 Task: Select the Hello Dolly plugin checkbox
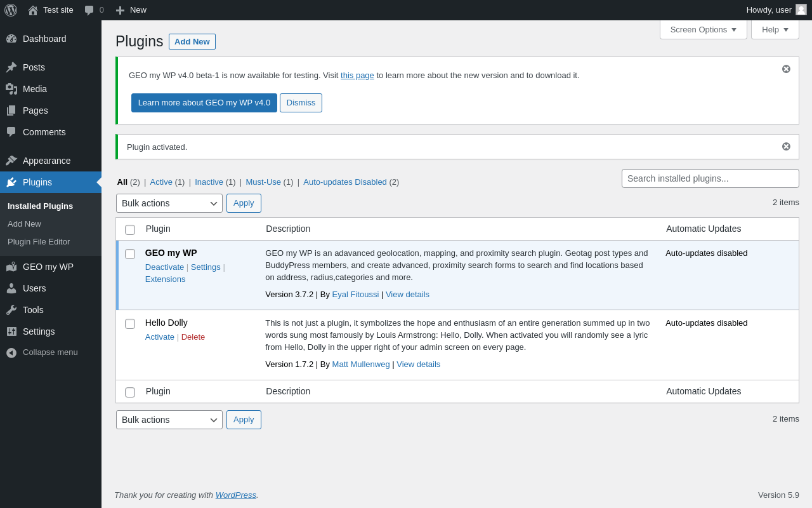130,324
